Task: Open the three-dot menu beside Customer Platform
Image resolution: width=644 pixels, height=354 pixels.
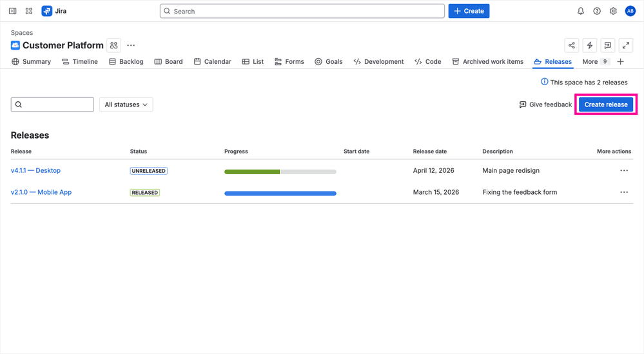Action: [131, 45]
